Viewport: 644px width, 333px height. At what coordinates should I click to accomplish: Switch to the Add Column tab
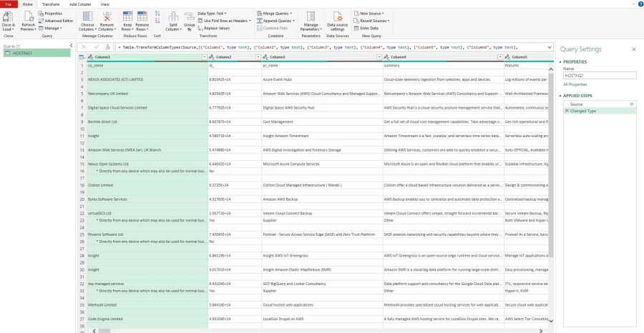point(80,4)
